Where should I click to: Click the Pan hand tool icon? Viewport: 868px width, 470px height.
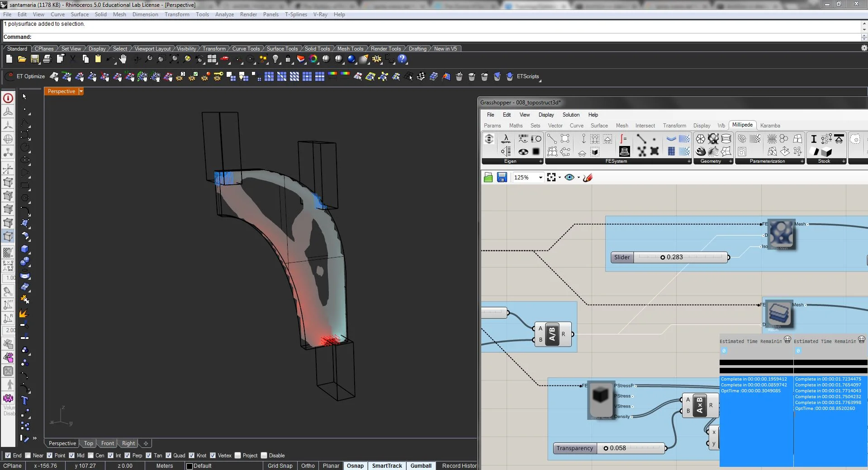(123, 59)
